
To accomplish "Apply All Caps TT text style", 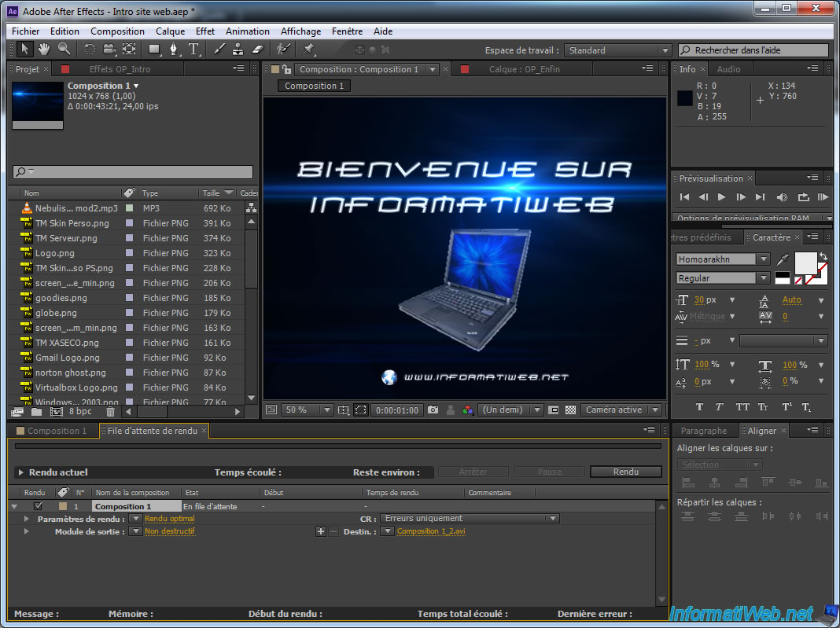I will click(742, 407).
